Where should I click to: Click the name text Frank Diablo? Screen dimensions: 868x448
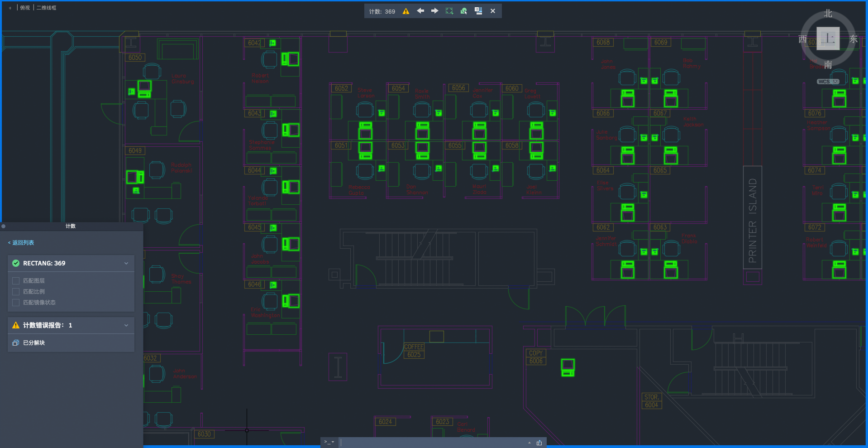[689, 239]
